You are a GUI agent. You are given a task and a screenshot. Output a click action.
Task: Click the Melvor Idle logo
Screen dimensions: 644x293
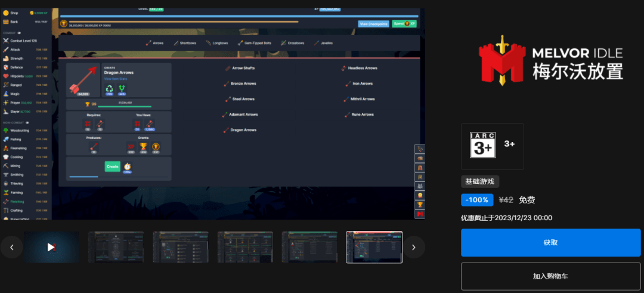550,62
